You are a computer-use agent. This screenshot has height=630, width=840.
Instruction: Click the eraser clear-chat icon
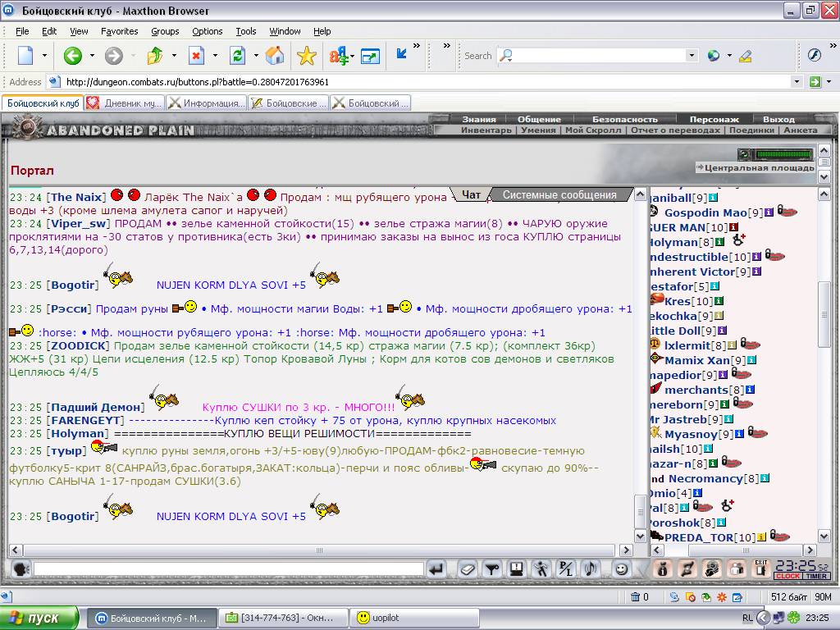coord(467,569)
